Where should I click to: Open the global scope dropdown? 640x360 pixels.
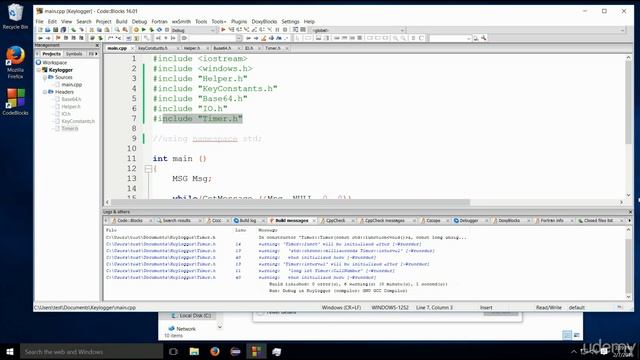tap(358, 30)
